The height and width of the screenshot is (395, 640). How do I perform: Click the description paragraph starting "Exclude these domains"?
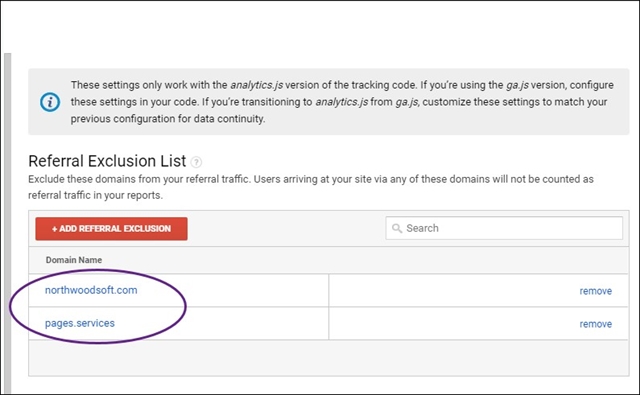pos(311,187)
